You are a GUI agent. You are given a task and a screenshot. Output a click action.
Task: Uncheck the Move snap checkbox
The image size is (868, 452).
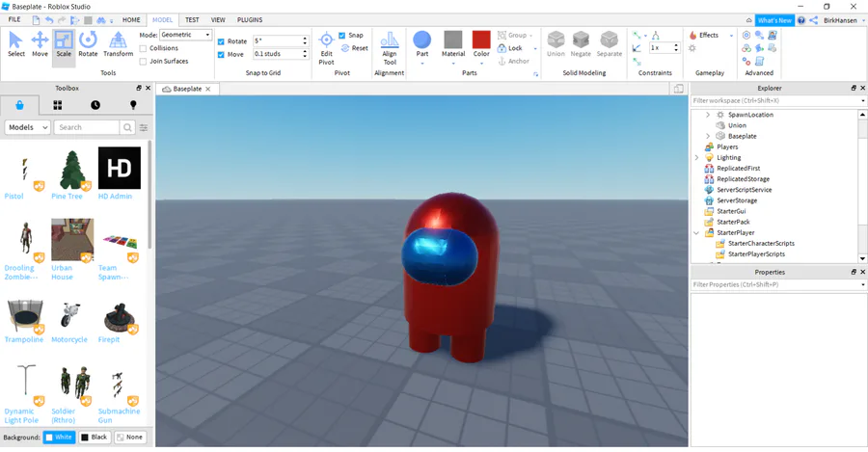point(221,54)
